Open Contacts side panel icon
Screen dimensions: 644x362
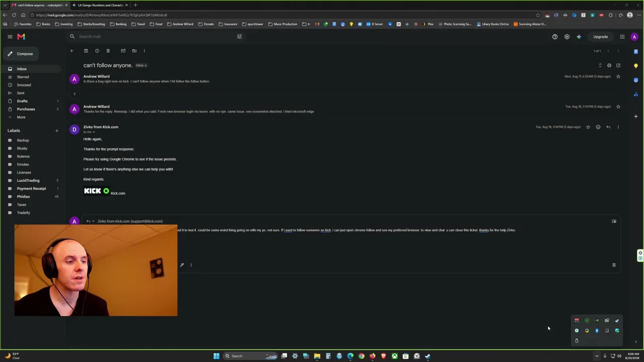point(636,94)
